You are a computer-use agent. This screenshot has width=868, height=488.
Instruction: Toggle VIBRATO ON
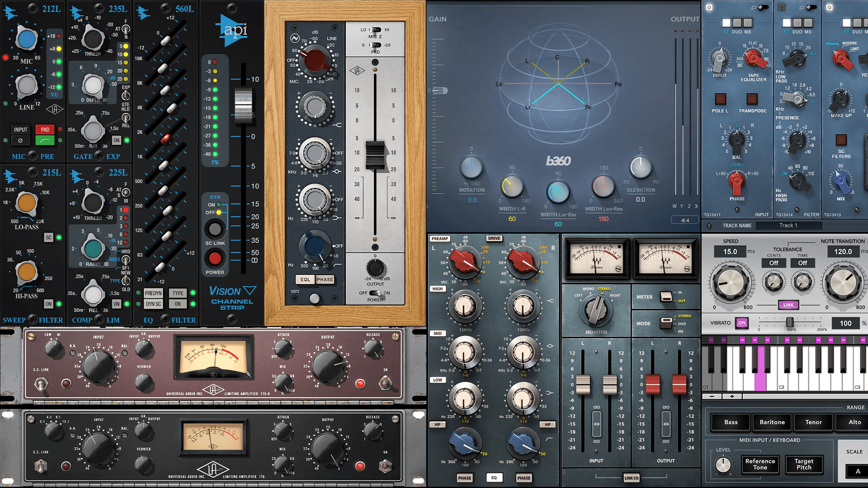pos(741,323)
